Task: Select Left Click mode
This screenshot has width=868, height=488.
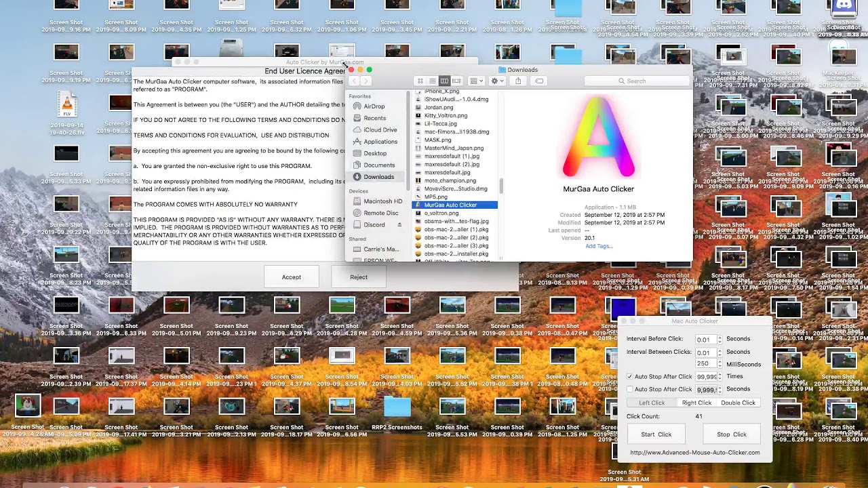Action: click(652, 403)
